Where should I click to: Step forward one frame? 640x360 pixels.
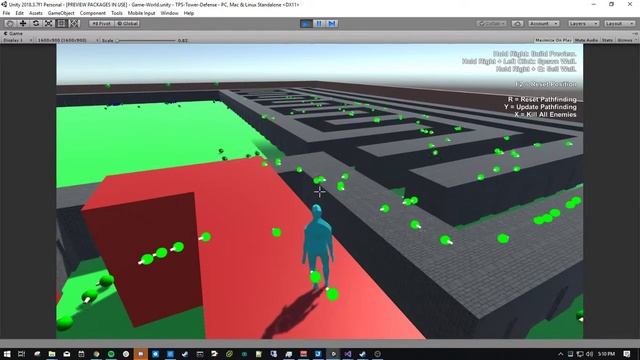pyautogui.click(x=332, y=24)
